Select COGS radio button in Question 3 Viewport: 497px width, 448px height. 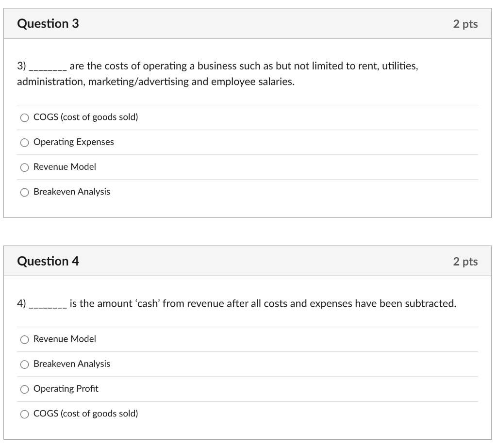click(24, 117)
